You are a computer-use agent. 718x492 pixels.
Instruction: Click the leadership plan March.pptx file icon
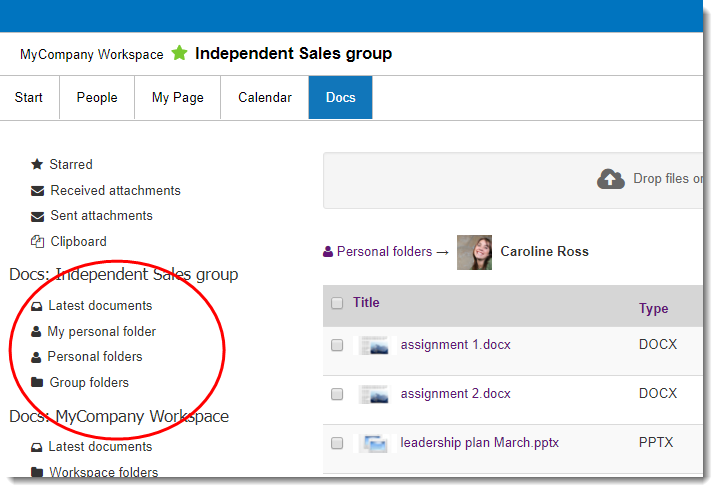pos(375,443)
